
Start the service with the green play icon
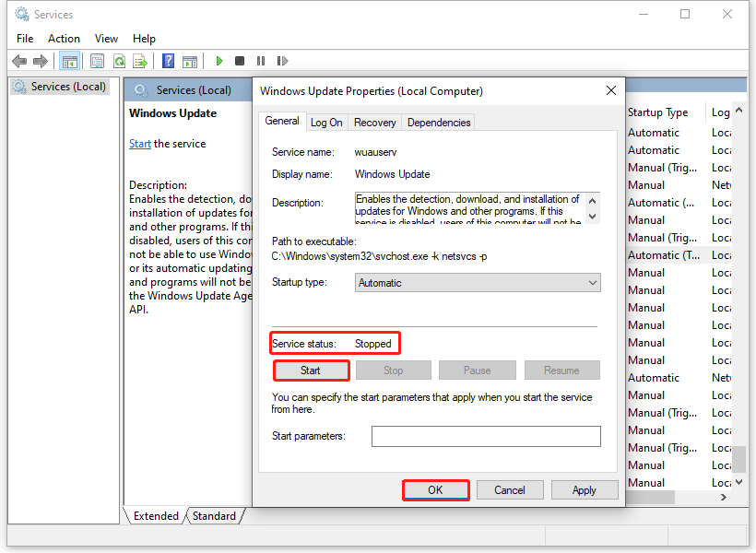pos(219,61)
